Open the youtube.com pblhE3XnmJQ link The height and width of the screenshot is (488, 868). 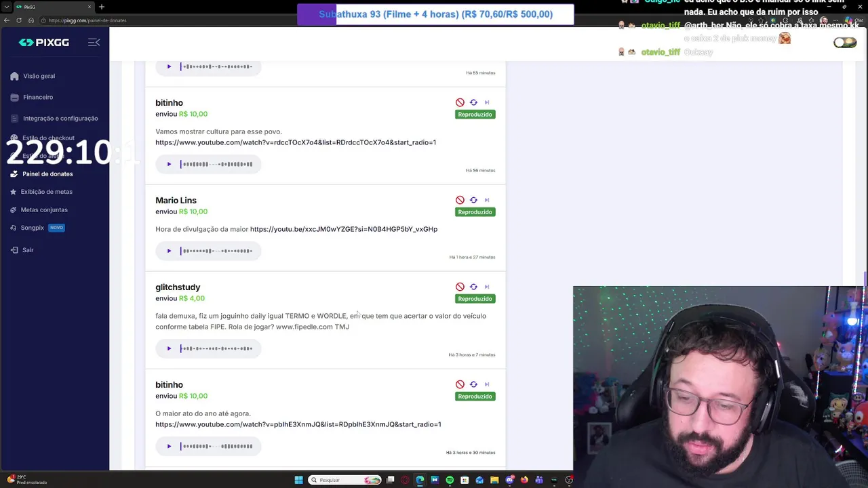point(298,424)
